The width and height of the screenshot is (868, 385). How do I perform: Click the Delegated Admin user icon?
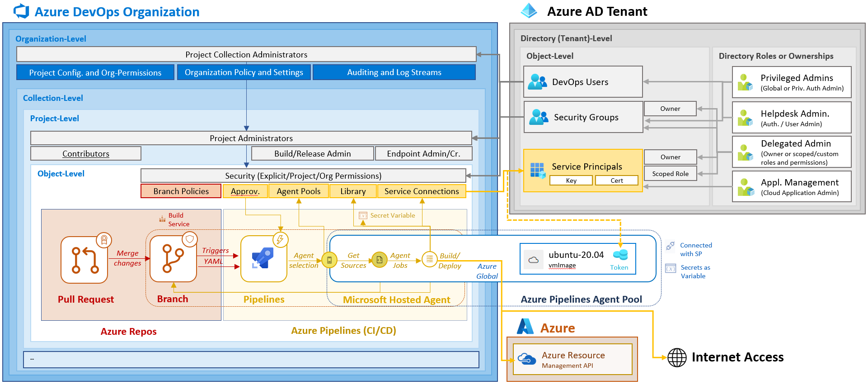pyautogui.click(x=745, y=152)
